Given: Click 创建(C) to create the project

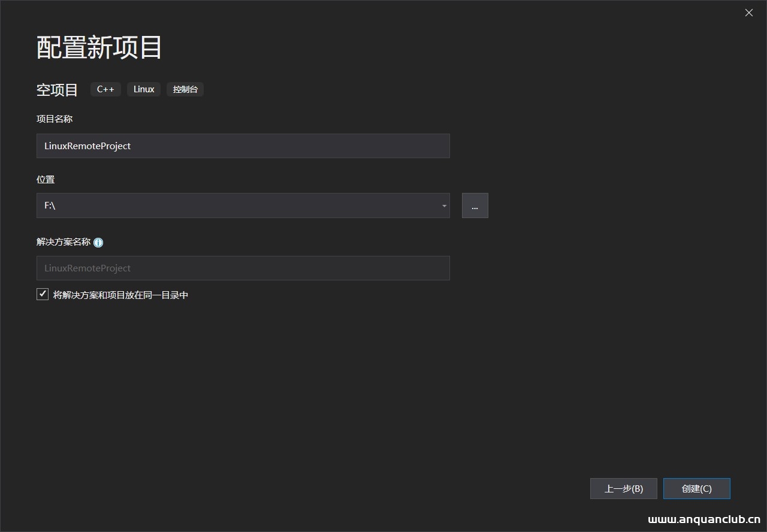Looking at the screenshot, I should coord(696,488).
